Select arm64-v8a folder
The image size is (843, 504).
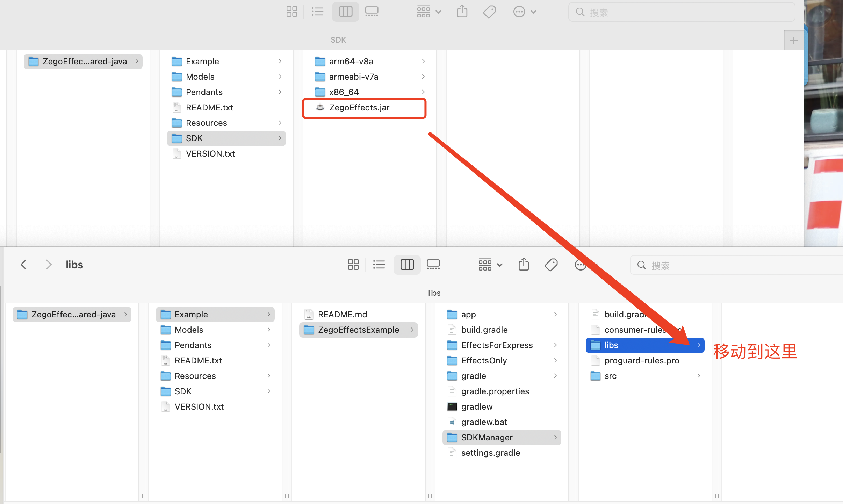pos(370,62)
